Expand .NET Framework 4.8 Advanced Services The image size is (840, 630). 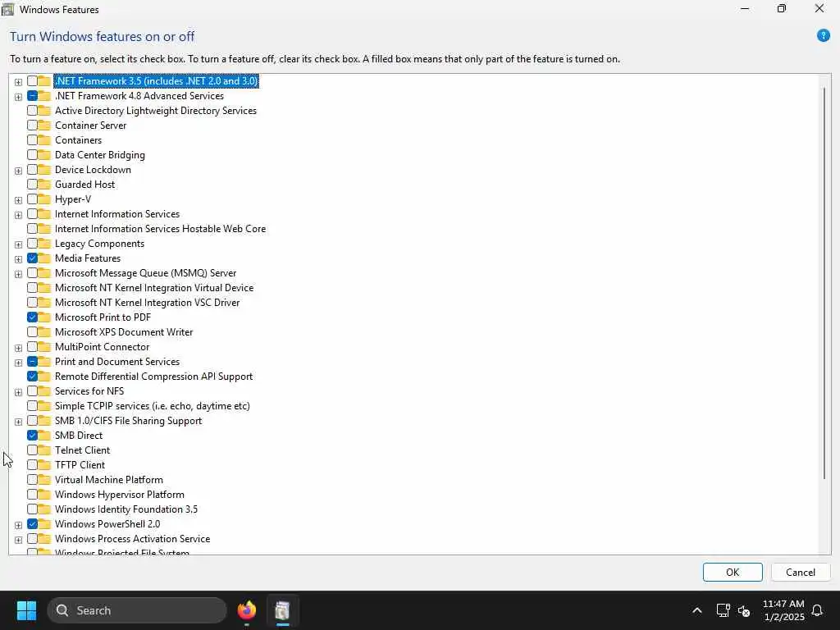18,97
